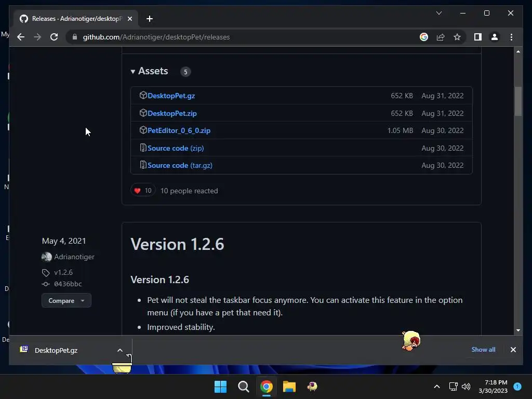Open the Compare dropdown
Viewport: 532px width, 399px height.
coord(66,301)
